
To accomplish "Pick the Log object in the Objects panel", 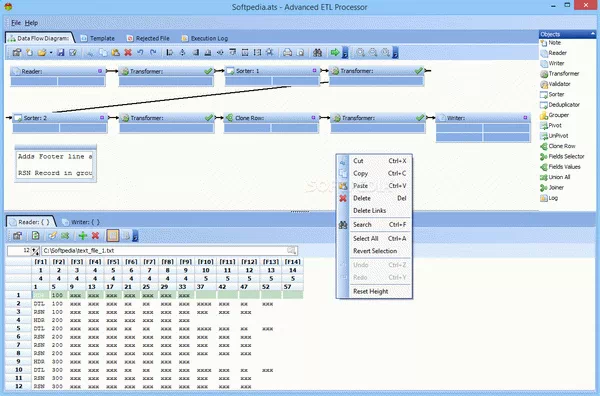I will 549,198.
